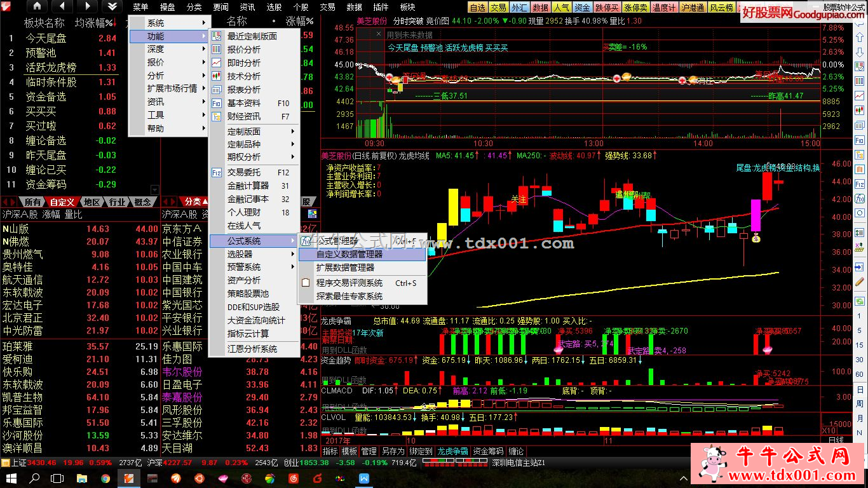868x488 pixels.
Task: Click the forward arrow icon in the top bar
Action: pyautogui.click(x=86, y=6)
